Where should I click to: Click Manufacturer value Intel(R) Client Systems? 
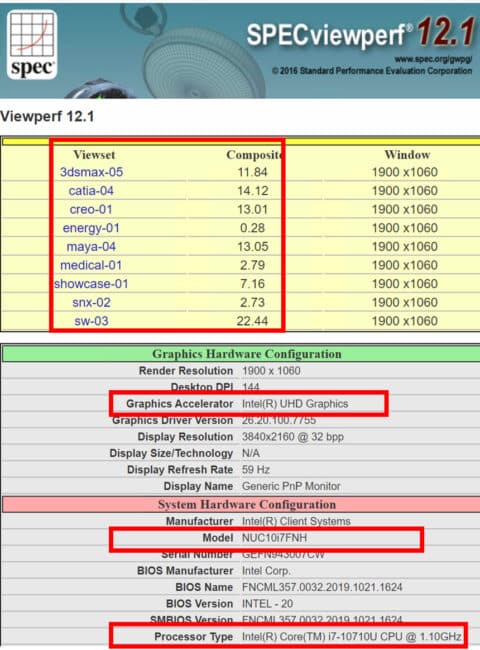coord(296,521)
